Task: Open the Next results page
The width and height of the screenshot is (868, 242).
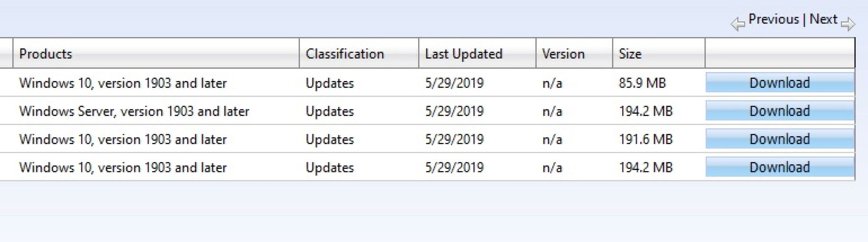Action: [x=823, y=19]
